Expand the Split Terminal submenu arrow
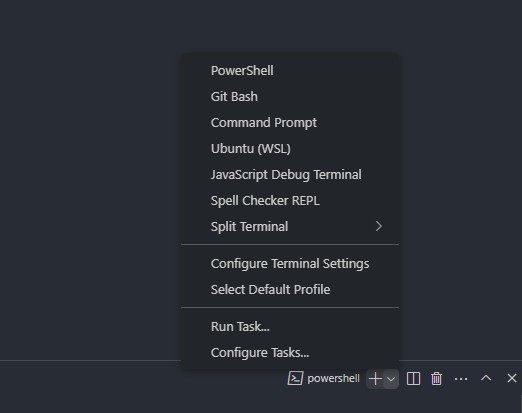 (379, 226)
